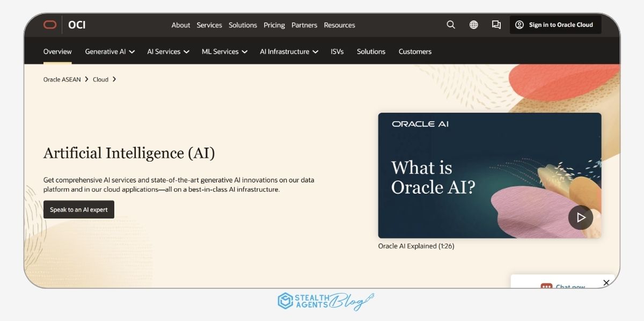Open the Pricing menu item
Image resolution: width=644 pixels, height=321 pixels.
tap(274, 25)
